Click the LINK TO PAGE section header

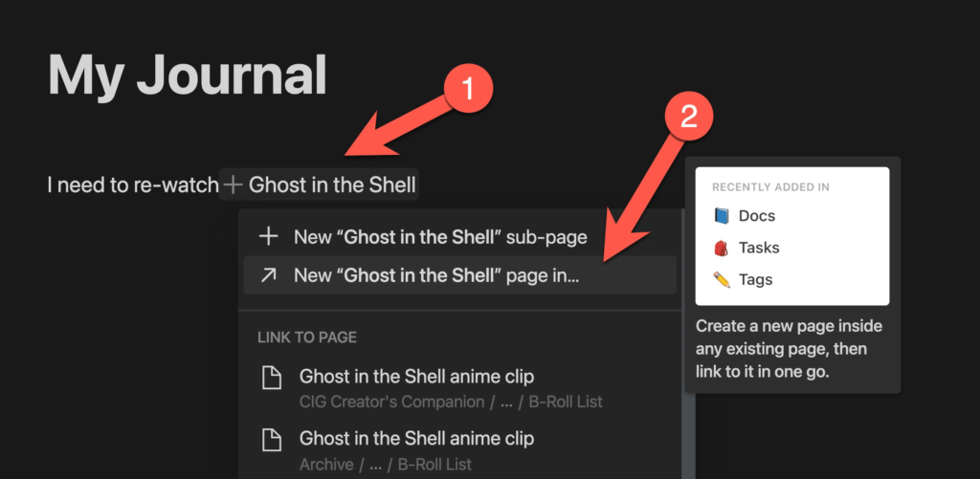[306, 337]
